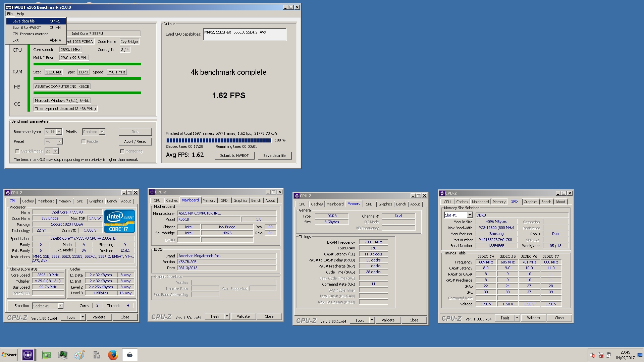This screenshot has width=644, height=362.
Task: Open Graphics tab in CPU-Z SPD window
Action: click(530, 202)
